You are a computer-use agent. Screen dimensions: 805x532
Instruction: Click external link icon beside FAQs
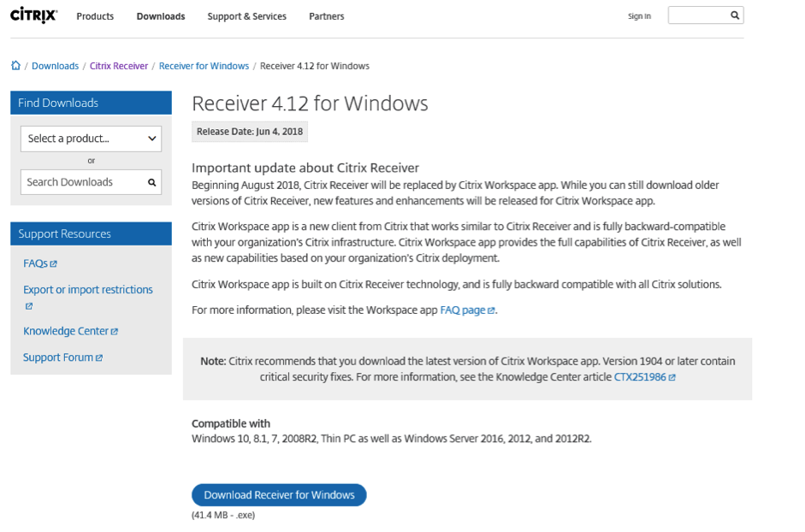pos(54,264)
